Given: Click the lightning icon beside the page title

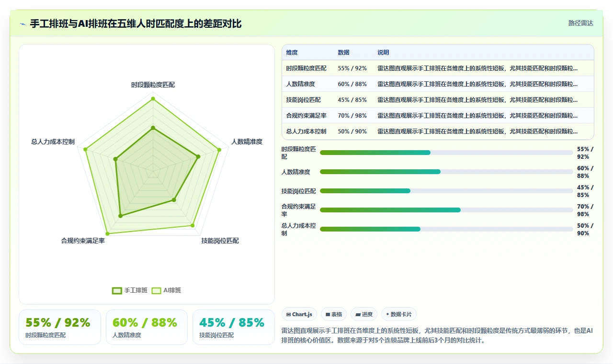Looking at the screenshot, I should (23, 23).
